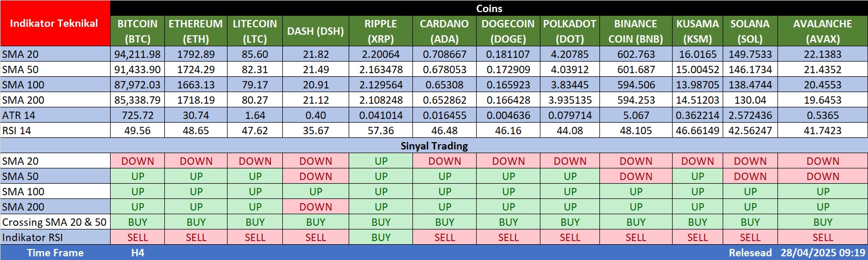Screen dimensions: 868x260
Task: Click Solana's SMA 200 value 130.04
Action: (x=750, y=100)
